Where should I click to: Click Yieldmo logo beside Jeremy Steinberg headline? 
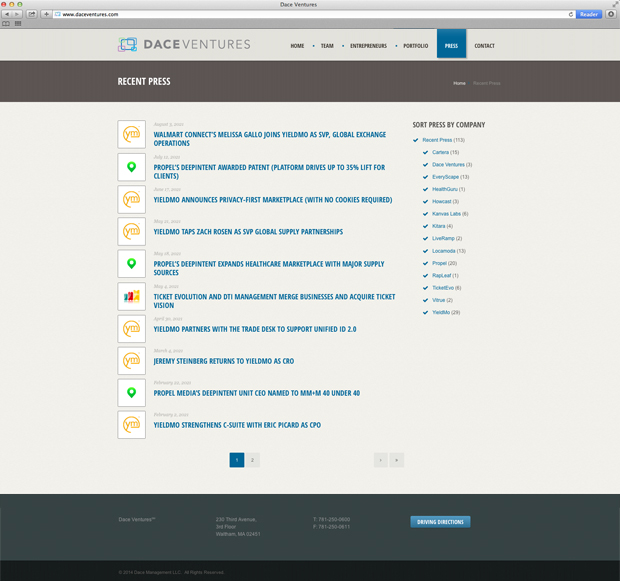click(x=132, y=361)
